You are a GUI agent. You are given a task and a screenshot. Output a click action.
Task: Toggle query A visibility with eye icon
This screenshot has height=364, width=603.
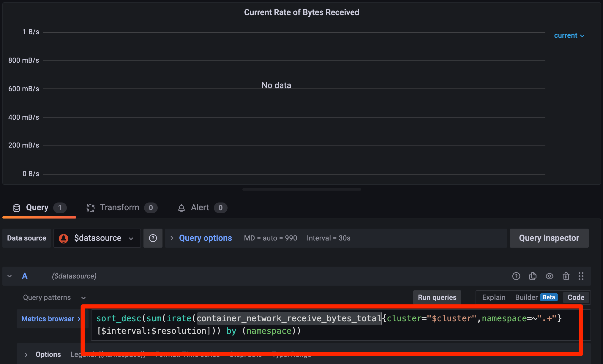click(x=549, y=276)
